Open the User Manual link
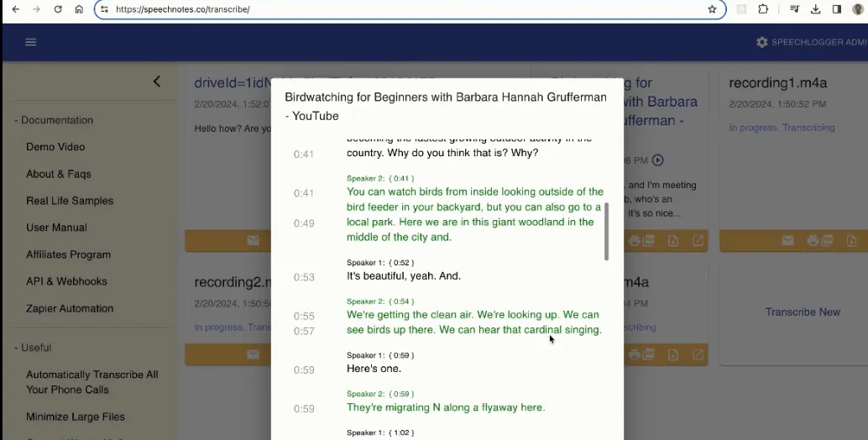Viewport: 868px width, 440px height. click(x=56, y=228)
